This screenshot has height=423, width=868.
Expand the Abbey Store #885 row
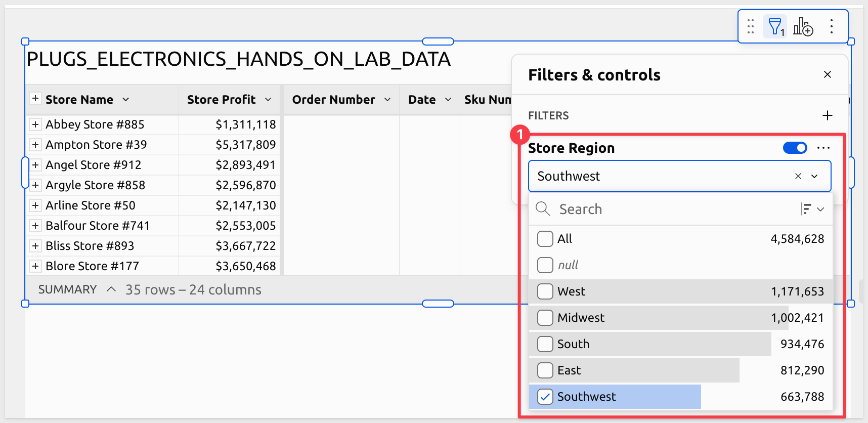[x=35, y=124]
